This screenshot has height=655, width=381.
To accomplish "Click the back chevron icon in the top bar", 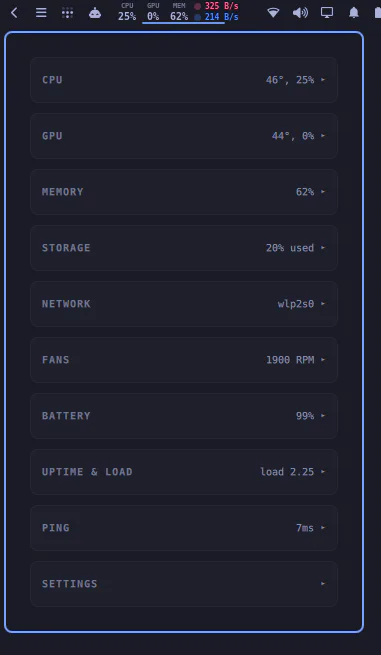I will 14,13.
